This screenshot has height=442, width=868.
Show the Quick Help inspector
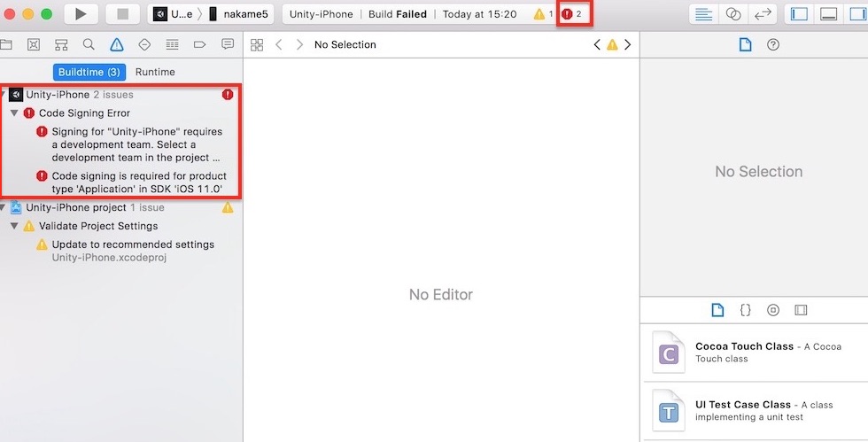click(x=773, y=45)
